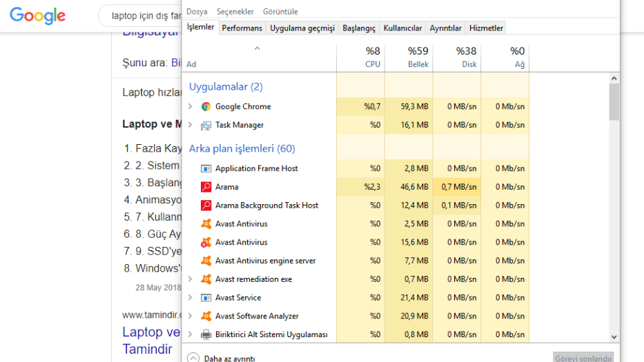Switch to the Başlangıç tab
The image size is (644, 362).
[359, 28]
